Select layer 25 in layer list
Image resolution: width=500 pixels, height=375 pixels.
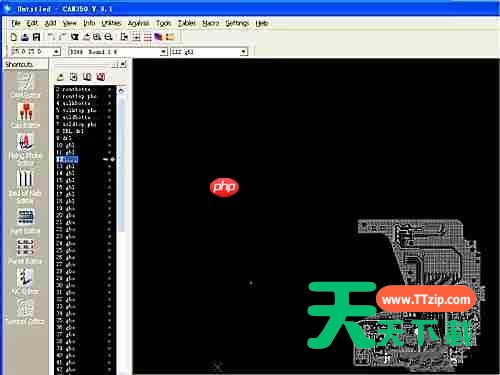85,250
